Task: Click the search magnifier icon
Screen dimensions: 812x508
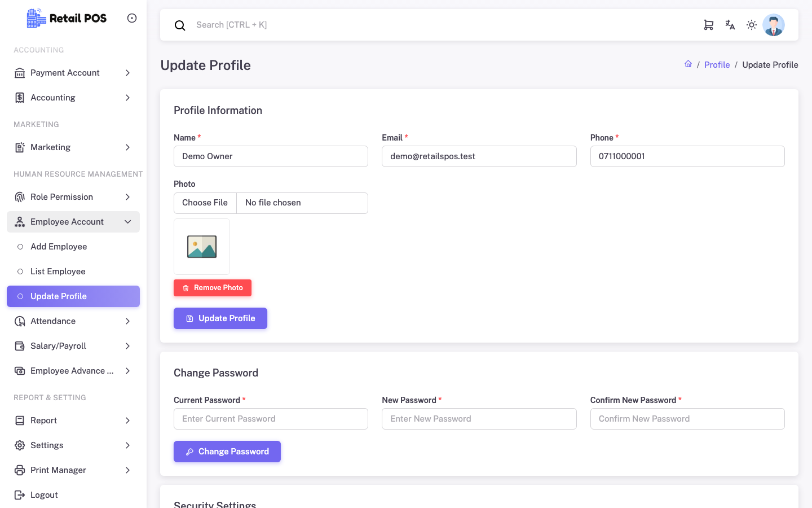Action: [180, 25]
